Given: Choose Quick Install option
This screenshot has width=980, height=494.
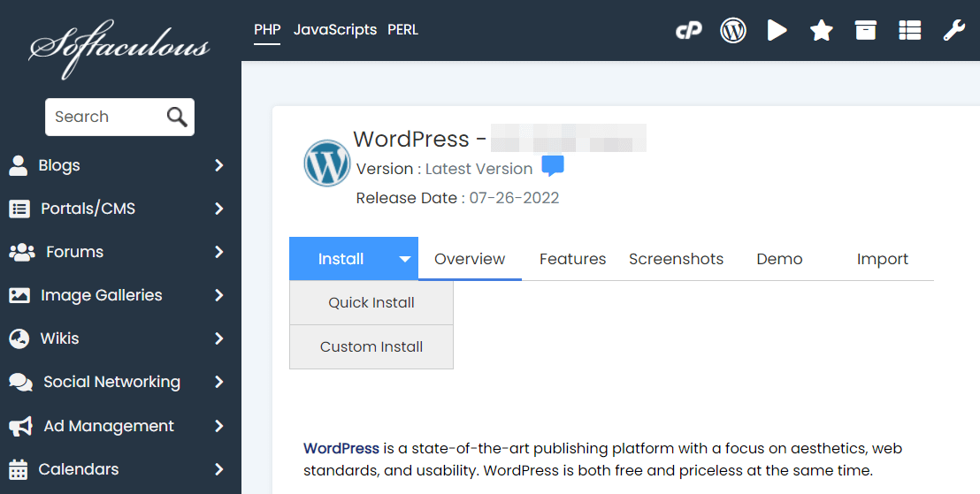Looking at the screenshot, I should coord(371,302).
